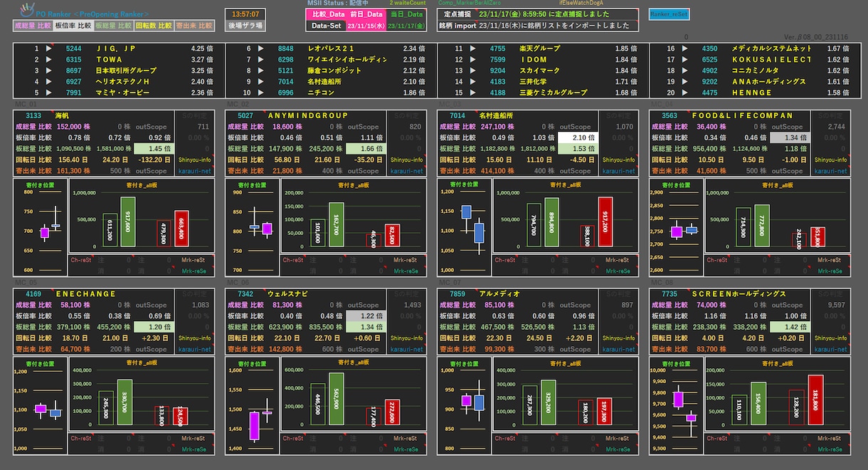The image size is (868, 470).
Task: Click the arrow beside 4188 三菱ケミカルグループ
Action: tap(475, 93)
